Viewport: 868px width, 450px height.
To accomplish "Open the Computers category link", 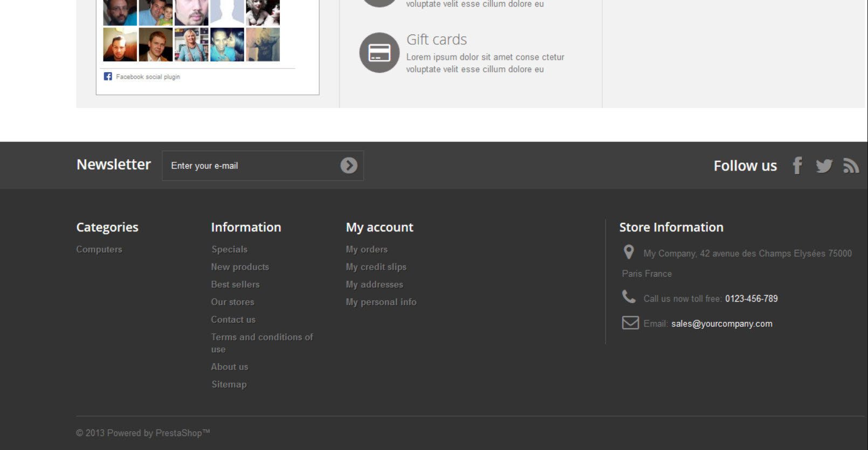I will [x=99, y=249].
